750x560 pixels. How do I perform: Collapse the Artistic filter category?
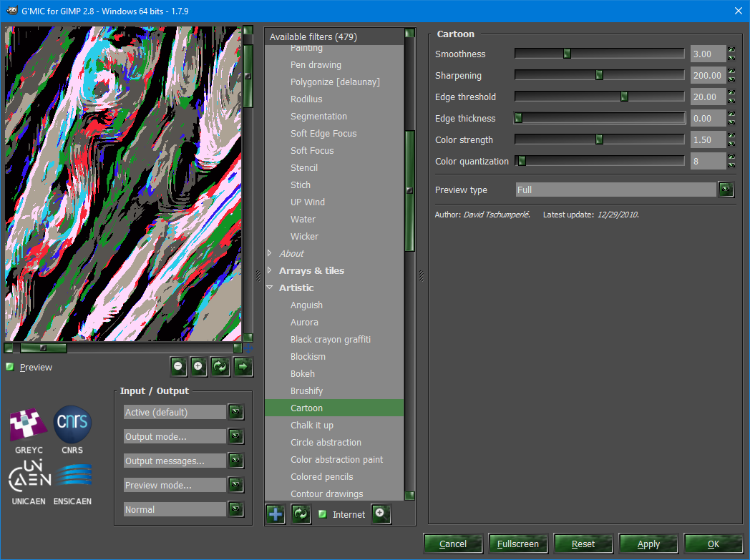tap(270, 288)
